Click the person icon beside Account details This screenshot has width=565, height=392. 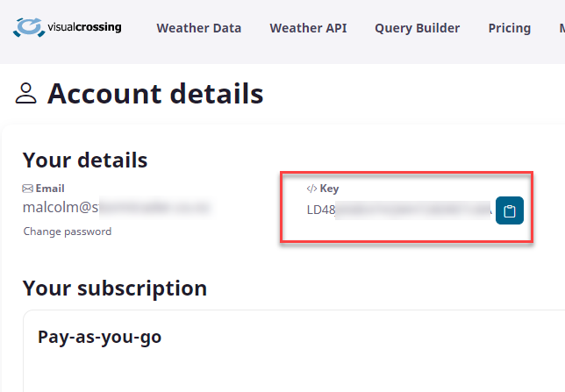coord(26,94)
